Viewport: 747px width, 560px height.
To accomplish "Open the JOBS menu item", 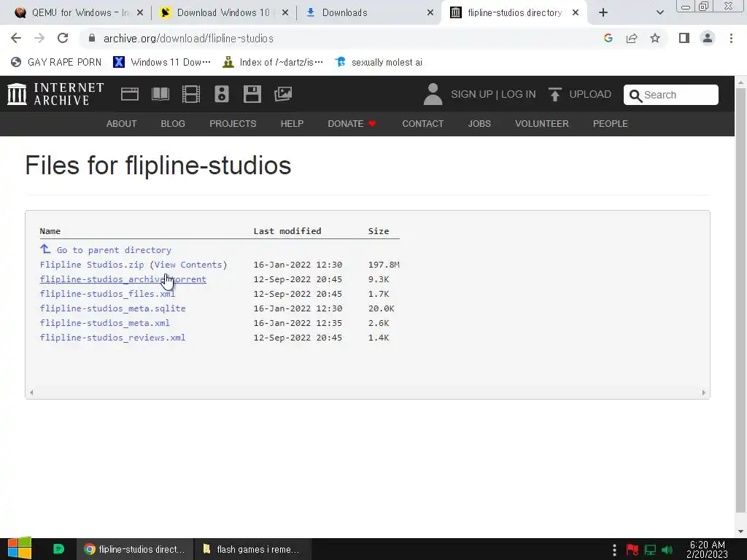I will point(479,124).
